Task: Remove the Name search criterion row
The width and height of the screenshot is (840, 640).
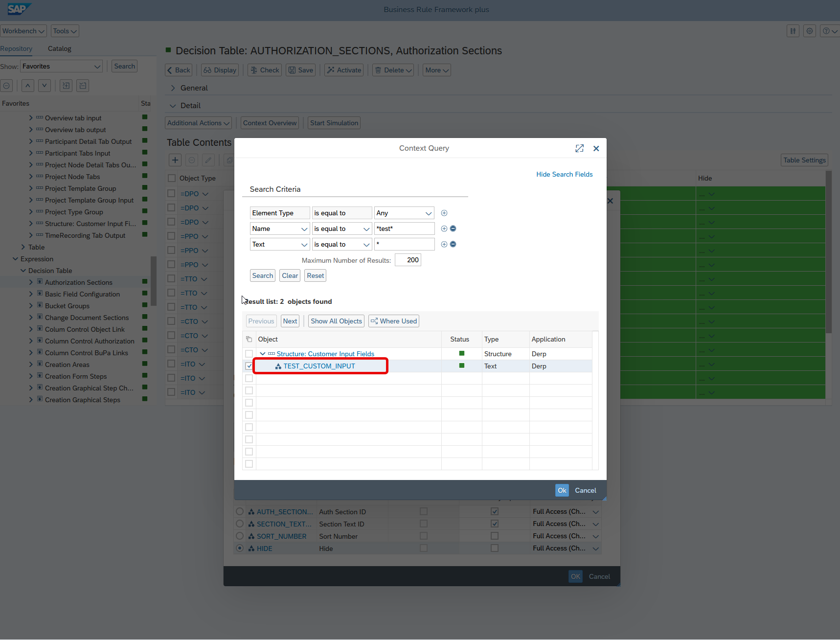Action: [453, 229]
